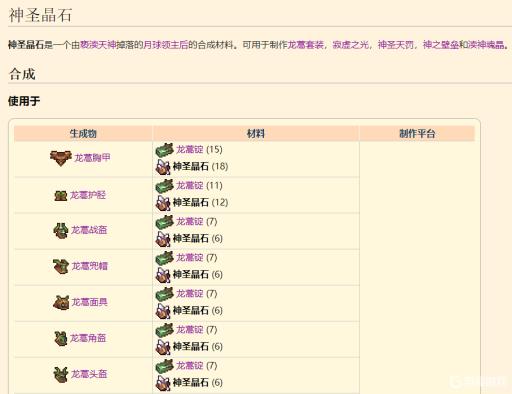The image size is (512, 394).
Task: Click the 使用于 subheading
Action: 24,101
